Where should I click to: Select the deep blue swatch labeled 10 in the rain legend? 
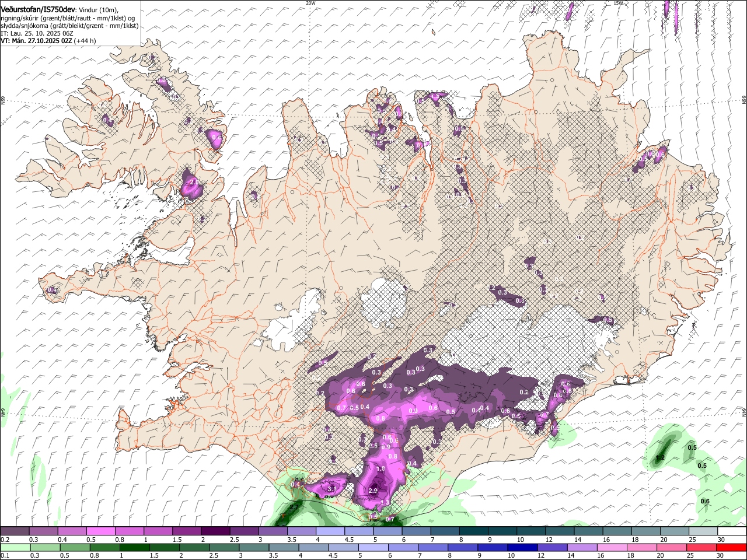(x=522, y=547)
